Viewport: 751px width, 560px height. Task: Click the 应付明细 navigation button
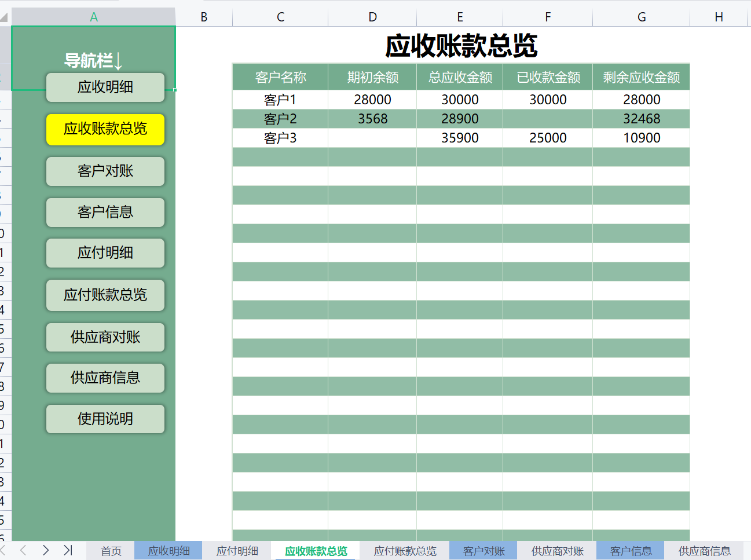point(105,253)
